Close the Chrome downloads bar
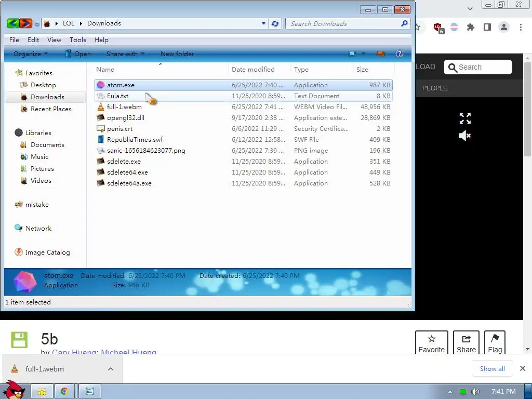The width and height of the screenshot is (532, 399). point(523,368)
